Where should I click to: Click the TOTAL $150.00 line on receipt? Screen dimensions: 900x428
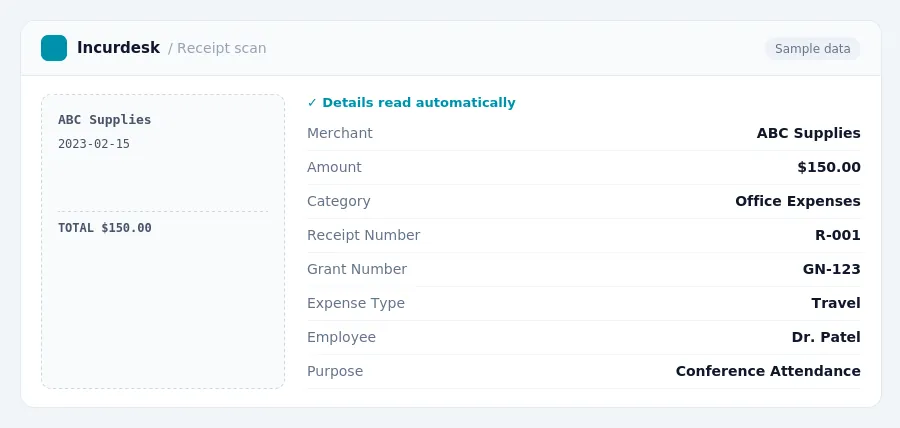pos(104,228)
